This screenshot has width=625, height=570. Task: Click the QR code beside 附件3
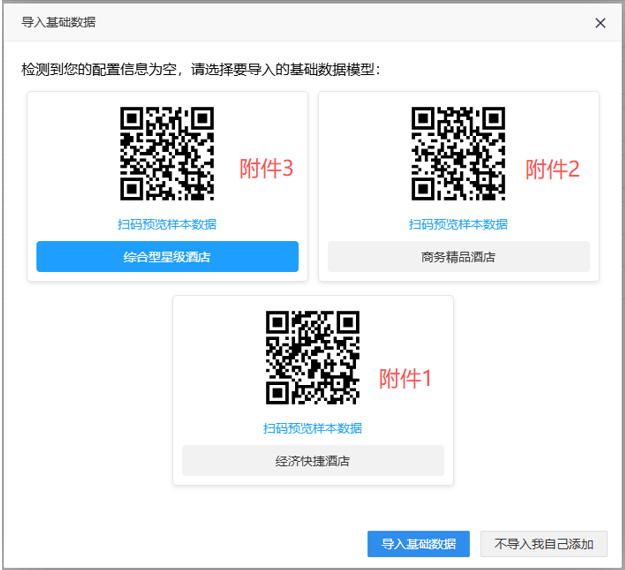click(x=167, y=153)
